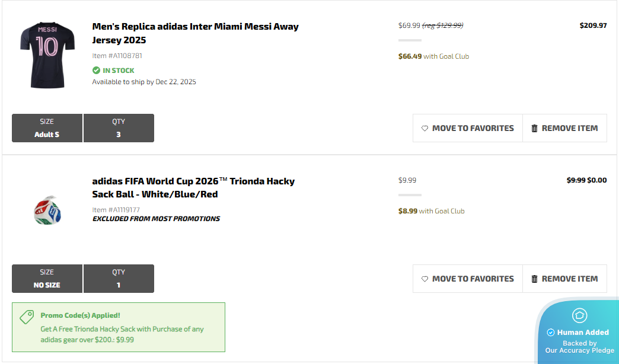
Task: Open quantity selector for the Hacky Sack
Action: click(119, 279)
